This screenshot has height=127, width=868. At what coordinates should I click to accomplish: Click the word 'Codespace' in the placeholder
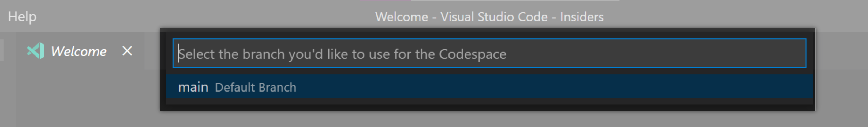[472, 54]
